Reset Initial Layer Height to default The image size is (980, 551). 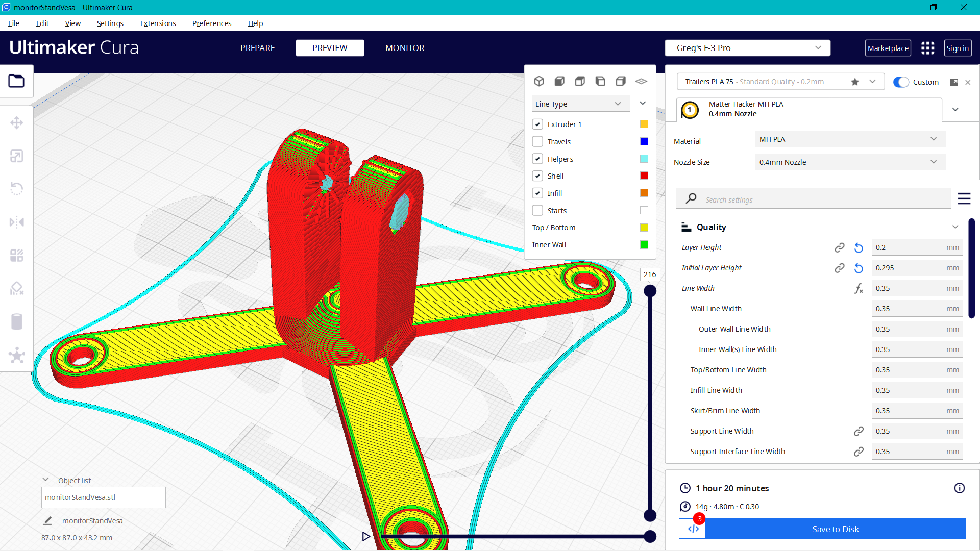point(859,268)
